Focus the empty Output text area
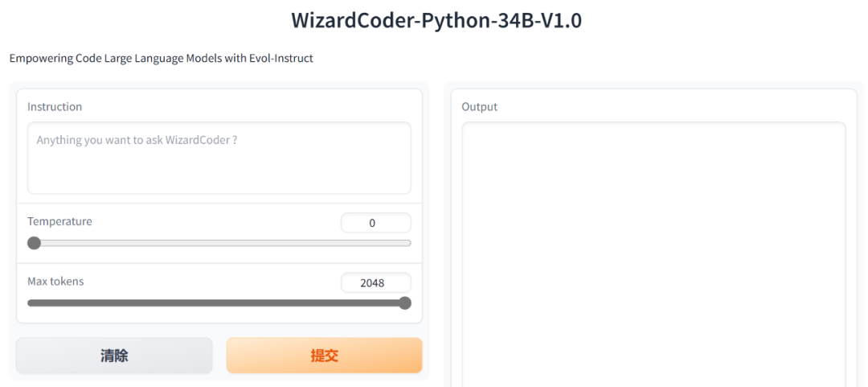This screenshot has width=868, height=387. point(653,254)
